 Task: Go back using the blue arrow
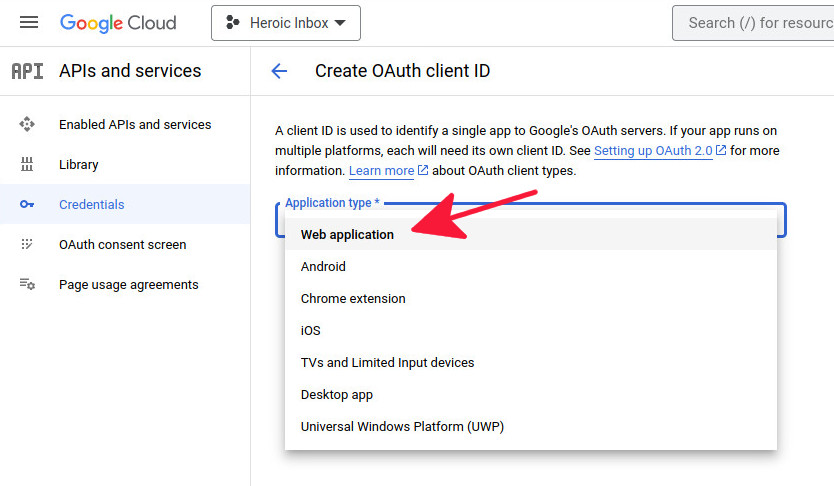tap(279, 71)
